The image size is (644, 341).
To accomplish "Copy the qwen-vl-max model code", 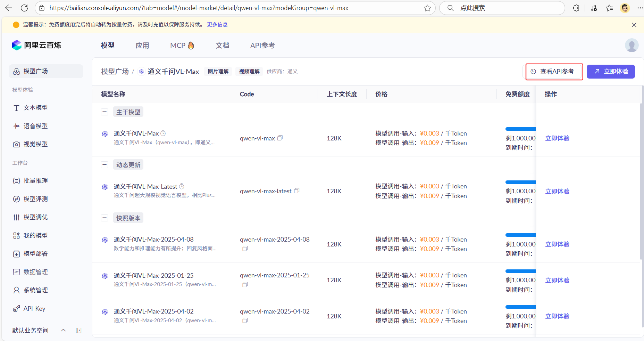I will click(x=280, y=138).
